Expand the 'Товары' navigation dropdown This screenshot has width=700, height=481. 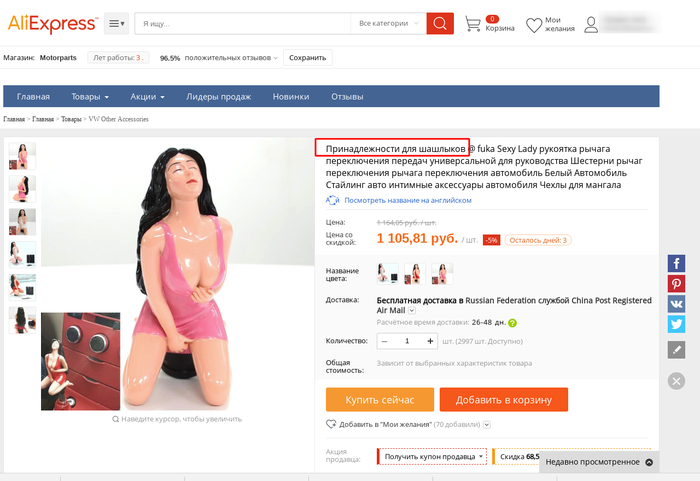pyautogui.click(x=90, y=96)
